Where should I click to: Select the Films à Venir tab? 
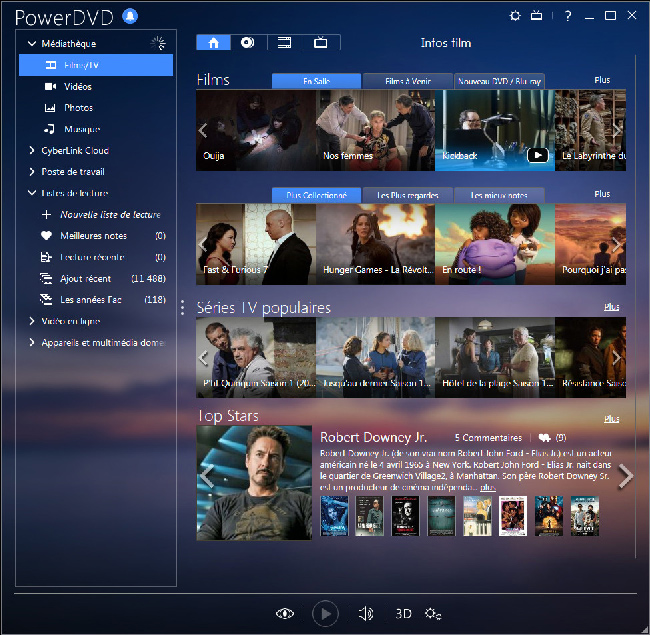point(407,81)
